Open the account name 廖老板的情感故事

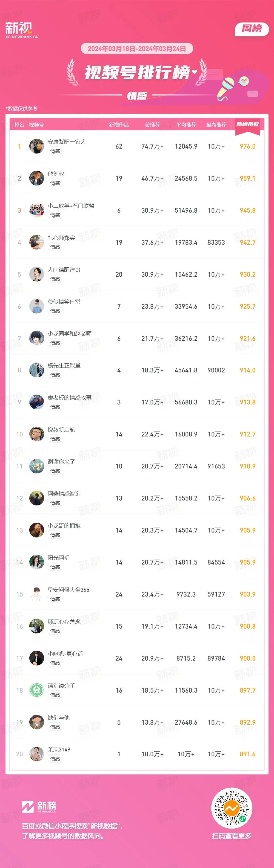(x=70, y=398)
